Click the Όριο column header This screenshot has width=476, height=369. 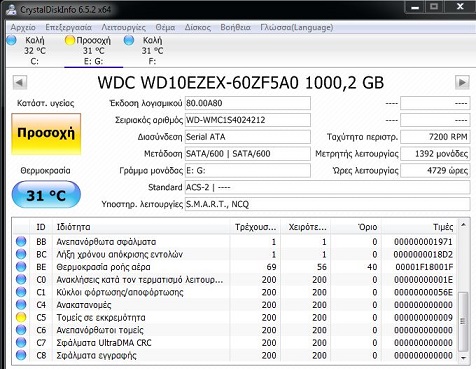click(x=356, y=227)
